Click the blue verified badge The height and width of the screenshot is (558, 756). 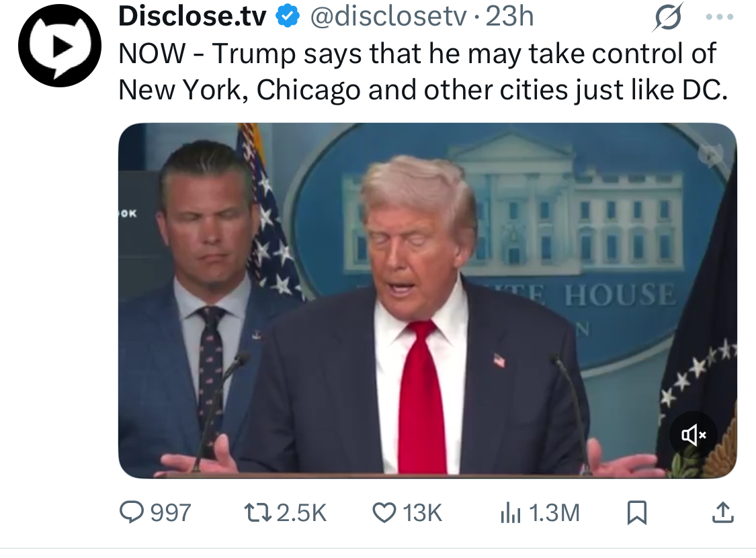(288, 16)
